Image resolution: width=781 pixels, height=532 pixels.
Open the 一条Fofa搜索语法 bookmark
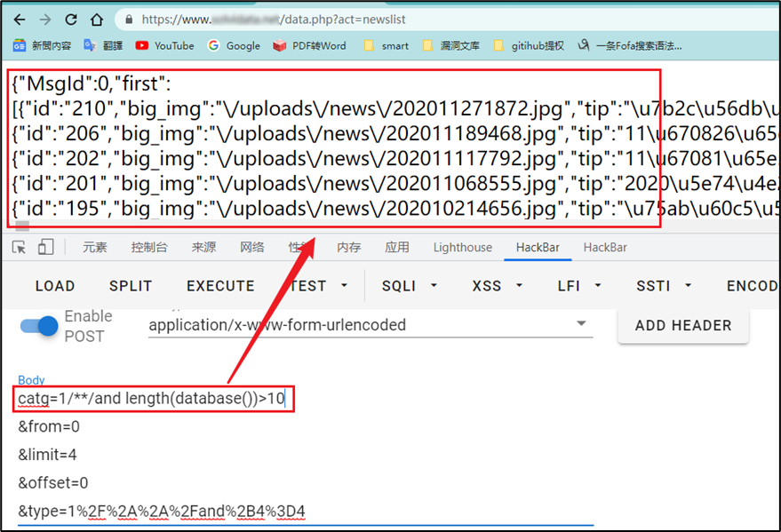tap(630, 46)
